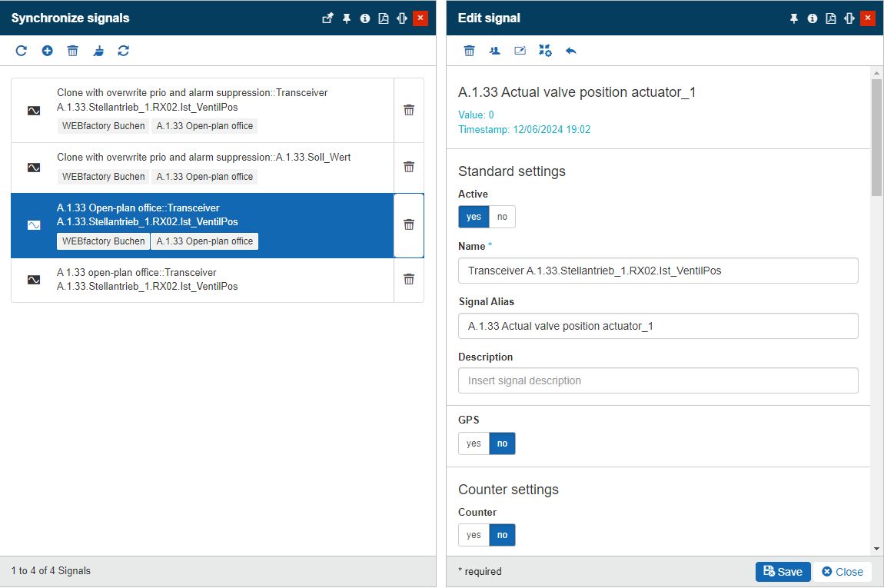Click the users icon in Edit signal toolbar

pyautogui.click(x=494, y=51)
